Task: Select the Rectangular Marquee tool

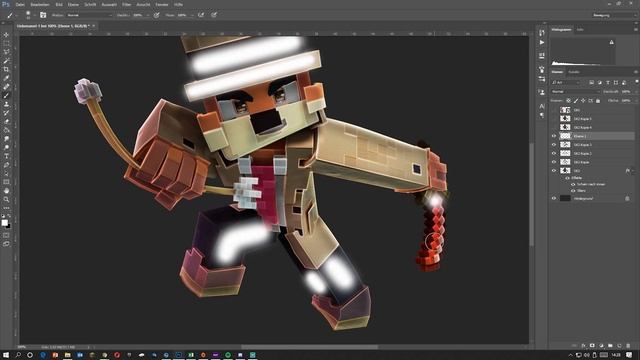Action: point(6,43)
